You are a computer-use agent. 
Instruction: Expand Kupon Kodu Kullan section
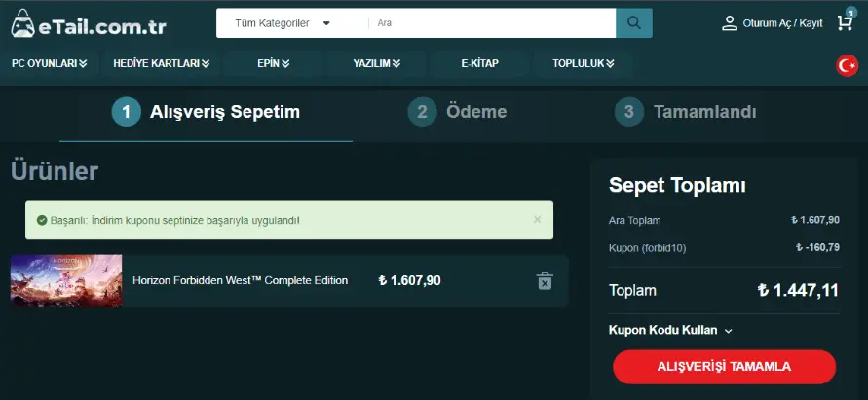point(670,330)
